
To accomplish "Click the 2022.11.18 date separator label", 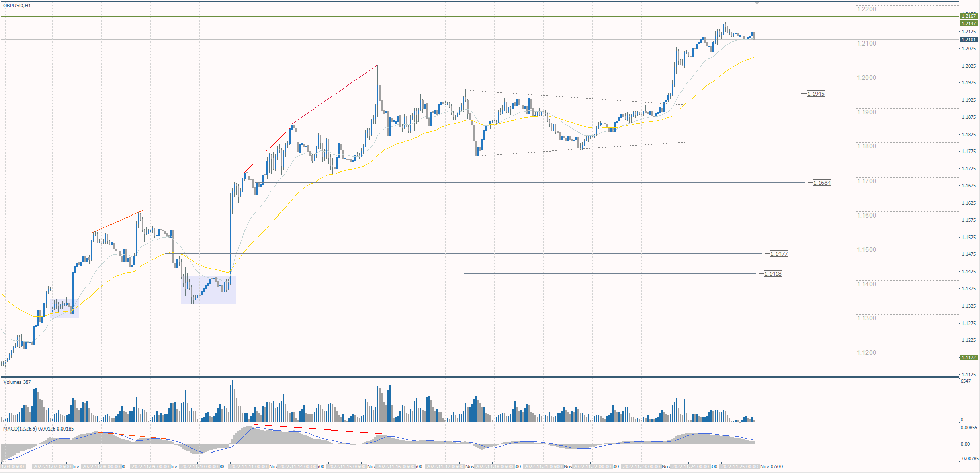I will click(494, 467).
